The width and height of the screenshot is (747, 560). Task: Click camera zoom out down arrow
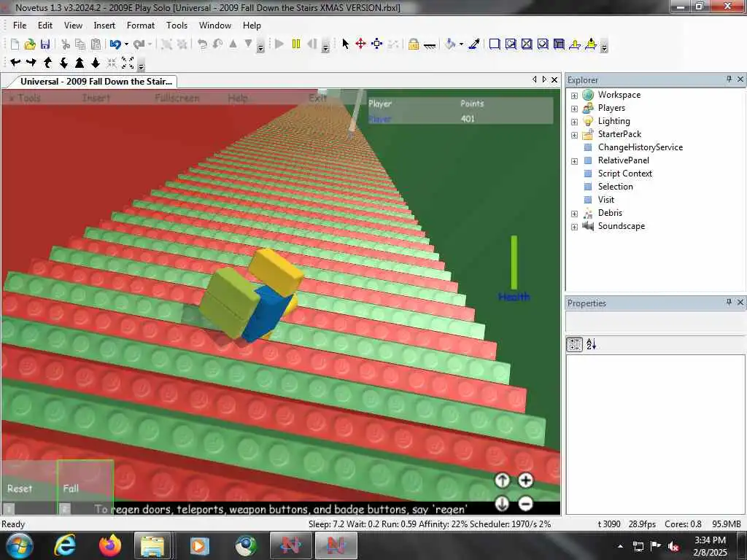pos(96,63)
